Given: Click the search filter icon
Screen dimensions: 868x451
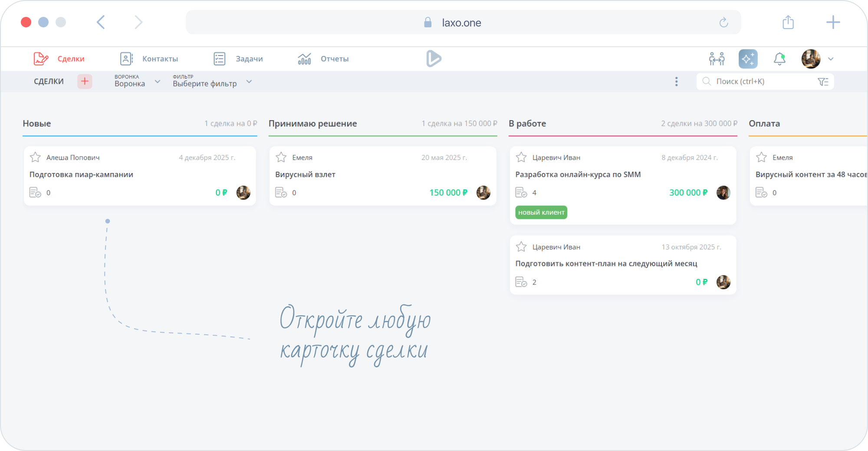Looking at the screenshot, I should [x=822, y=82].
